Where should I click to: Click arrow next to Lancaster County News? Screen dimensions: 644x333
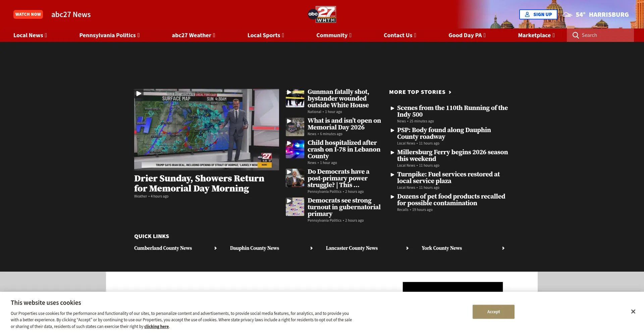[407, 248]
